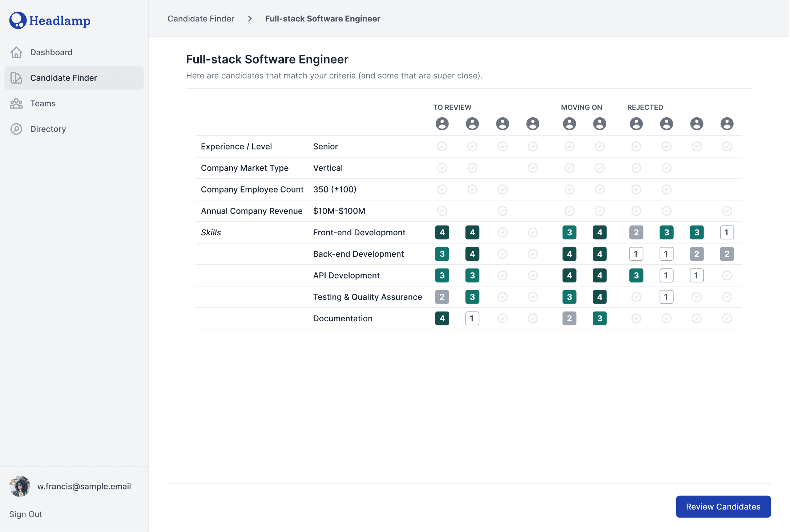790x532 pixels.
Task: Select Candidate Finder in sidebar
Action: (x=74, y=78)
